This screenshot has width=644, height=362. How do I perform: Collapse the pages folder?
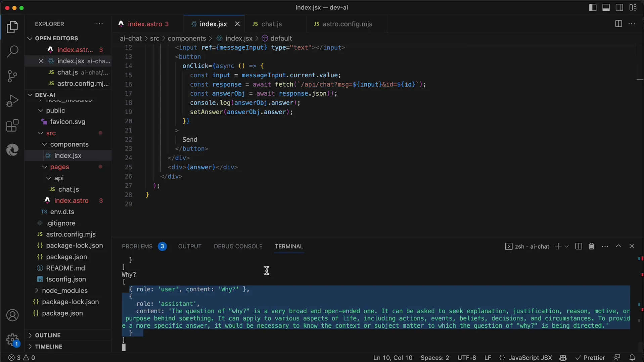click(x=59, y=167)
